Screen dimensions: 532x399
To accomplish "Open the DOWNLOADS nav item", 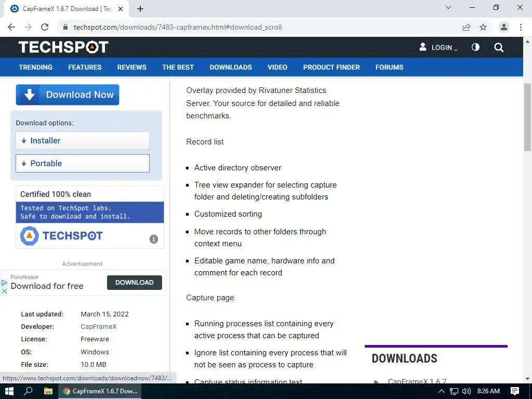I will [x=231, y=67].
